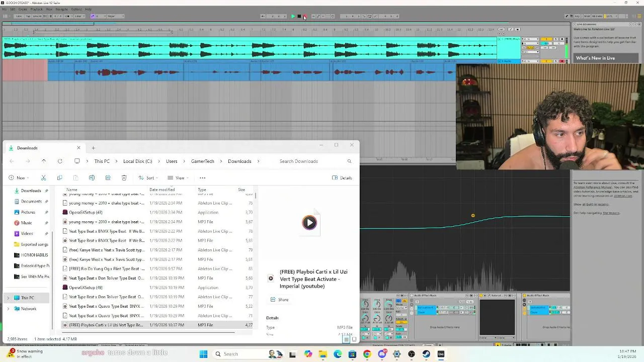Go up one folder level in Explorer
This screenshot has height=362, width=644.
[44, 161]
